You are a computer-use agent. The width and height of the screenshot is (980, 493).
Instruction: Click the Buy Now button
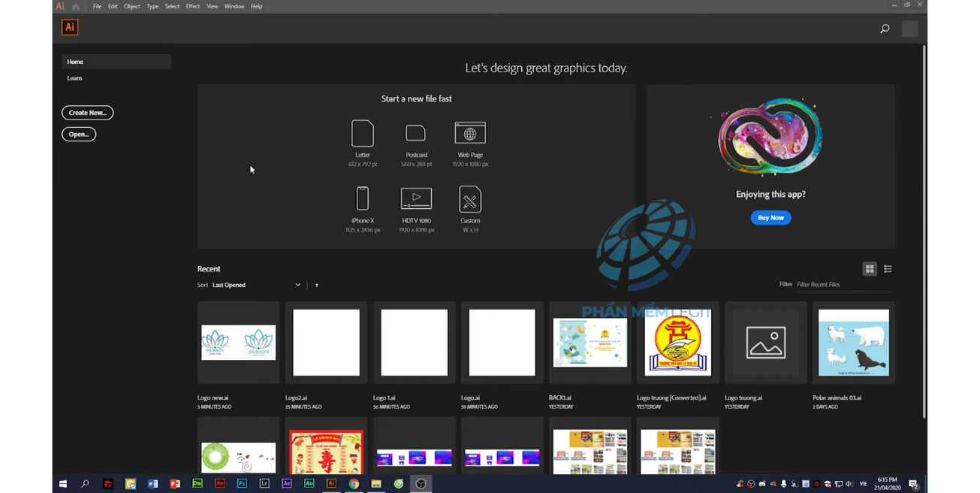(770, 218)
